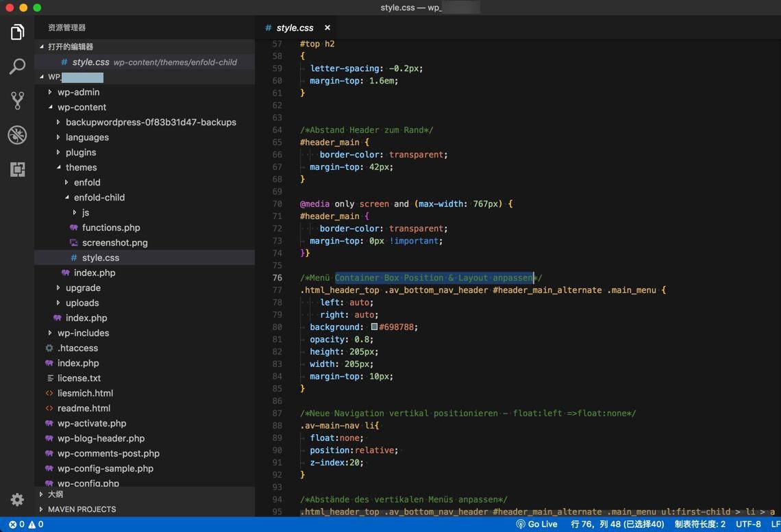The image size is (781, 532).
Task: Click the UTF-8 encoding selector
Action: point(748,524)
